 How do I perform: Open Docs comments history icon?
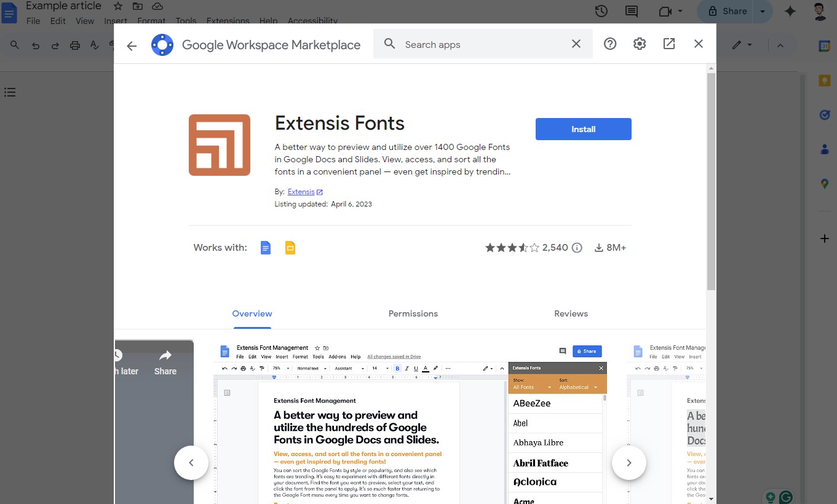pos(632,11)
